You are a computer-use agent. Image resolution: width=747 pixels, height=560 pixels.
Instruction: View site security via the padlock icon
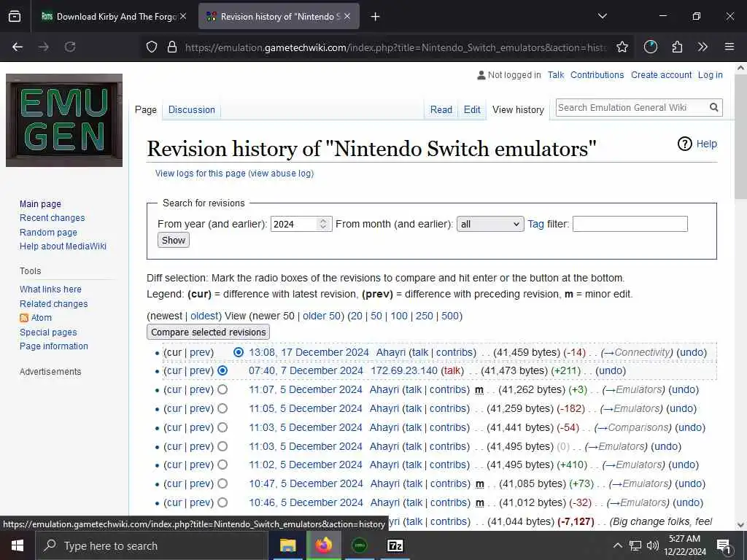pos(172,47)
